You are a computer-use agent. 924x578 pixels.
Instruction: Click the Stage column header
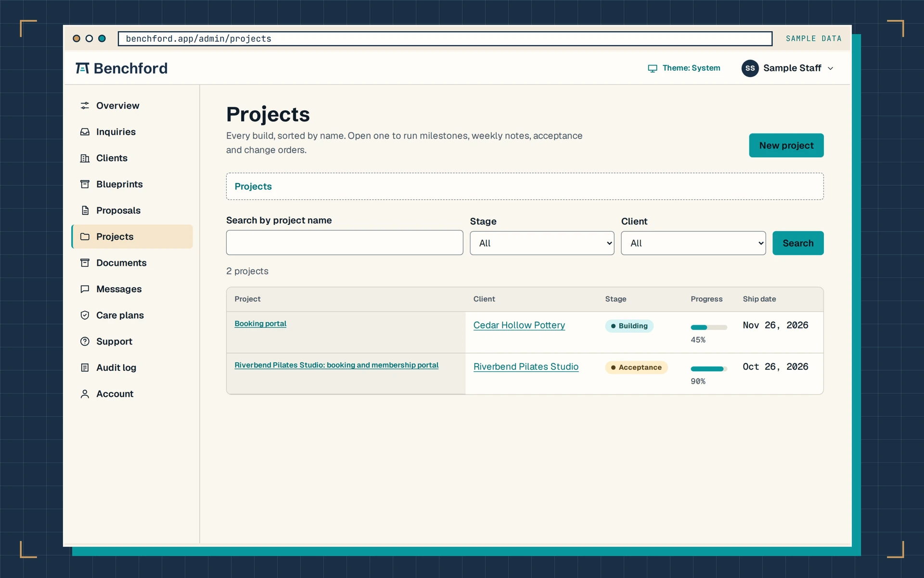pyautogui.click(x=616, y=299)
